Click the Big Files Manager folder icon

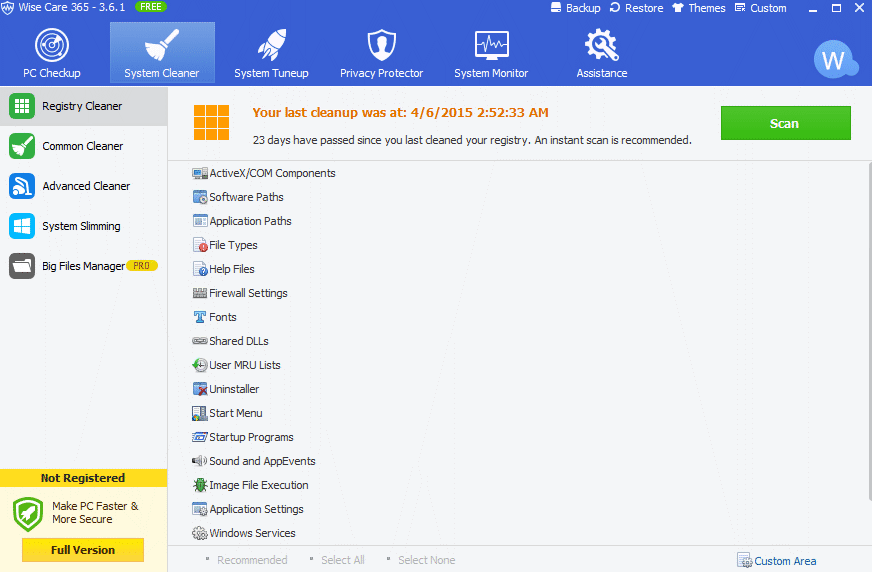(x=22, y=266)
